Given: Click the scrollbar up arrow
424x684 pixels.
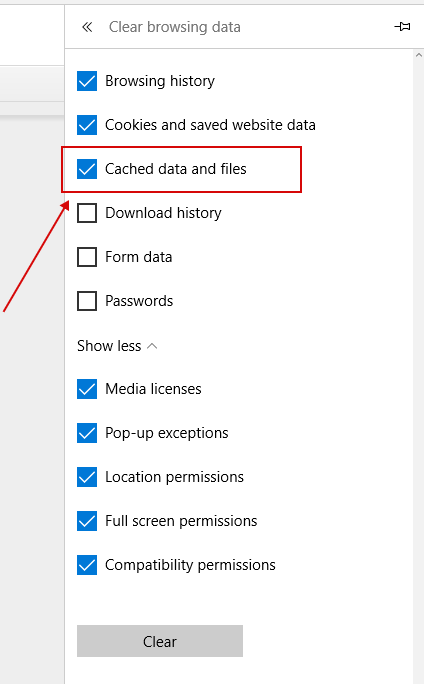Looking at the screenshot, I should [x=419, y=55].
